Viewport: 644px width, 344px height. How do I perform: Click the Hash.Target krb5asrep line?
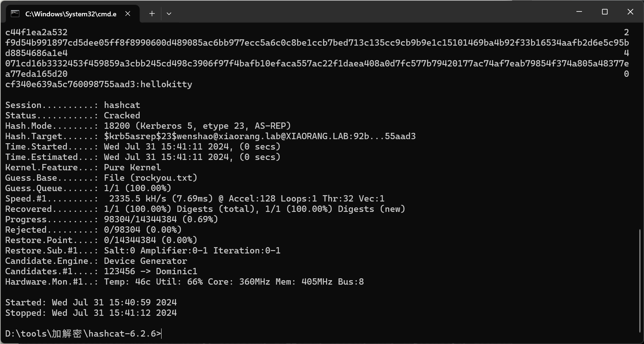(x=211, y=137)
